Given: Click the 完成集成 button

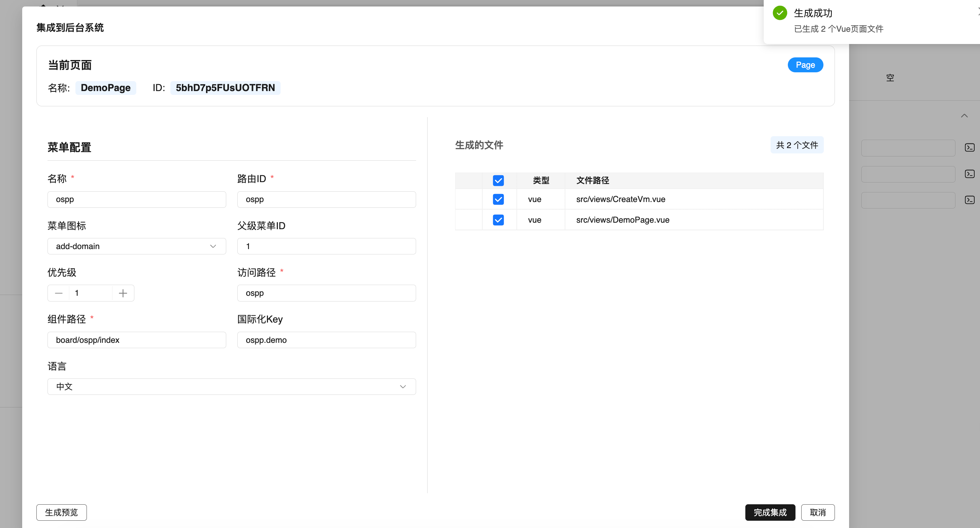Looking at the screenshot, I should coord(769,512).
